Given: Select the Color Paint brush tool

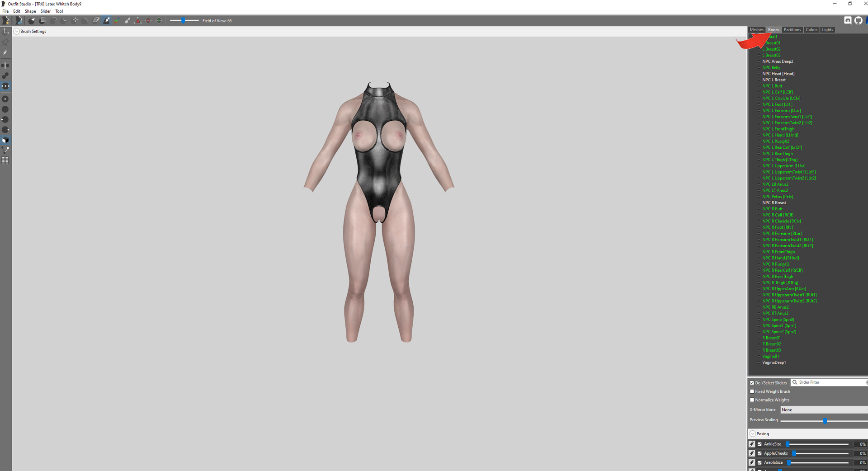Looking at the screenshot, I should (x=117, y=20).
